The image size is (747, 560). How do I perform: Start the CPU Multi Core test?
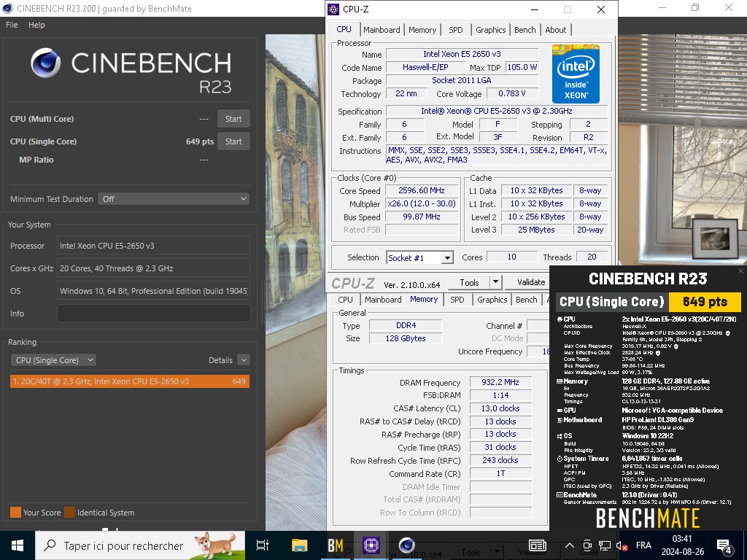coord(233,119)
